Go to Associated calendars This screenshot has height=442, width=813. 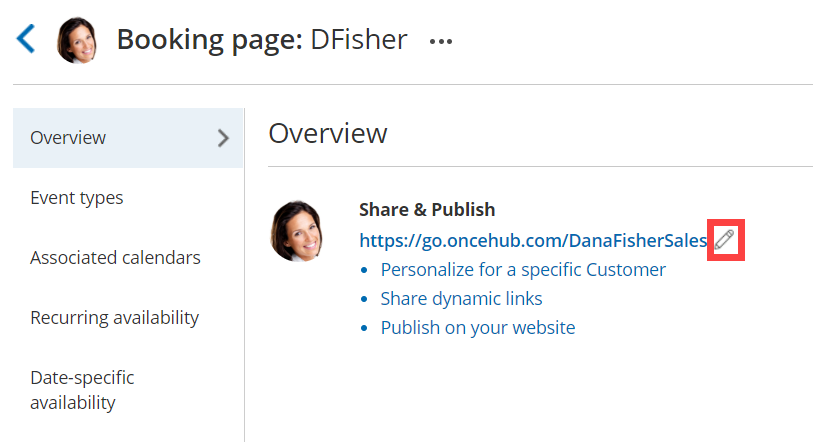[x=115, y=258]
